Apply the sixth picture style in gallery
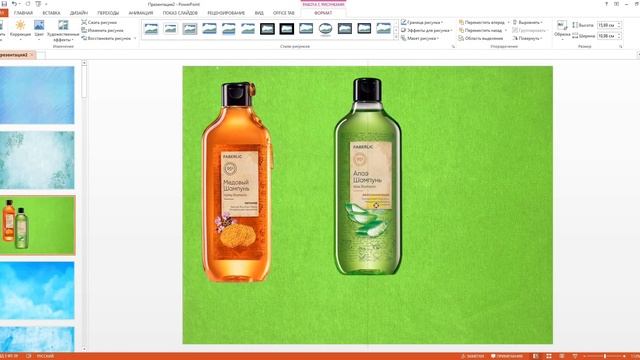This screenshot has height=360, width=640. click(x=248, y=29)
